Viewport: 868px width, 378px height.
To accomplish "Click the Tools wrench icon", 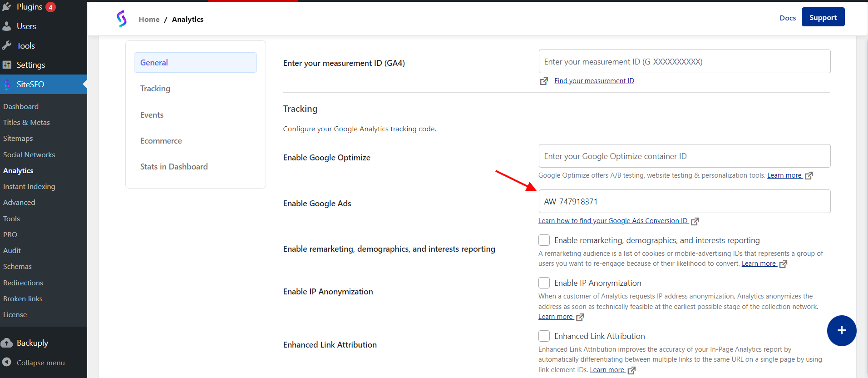I will (7, 45).
